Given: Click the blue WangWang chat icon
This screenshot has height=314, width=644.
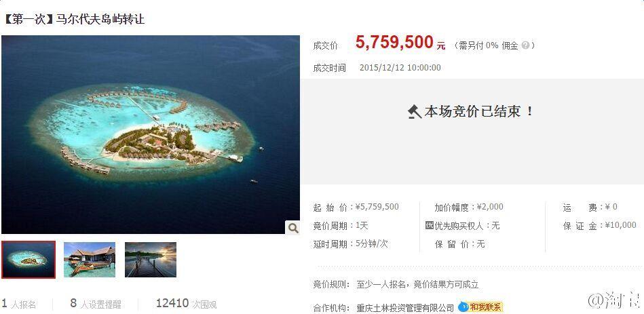Looking at the screenshot, I should pos(463,307).
